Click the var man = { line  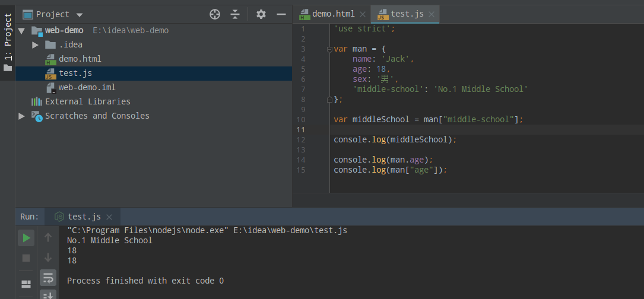point(359,49)
